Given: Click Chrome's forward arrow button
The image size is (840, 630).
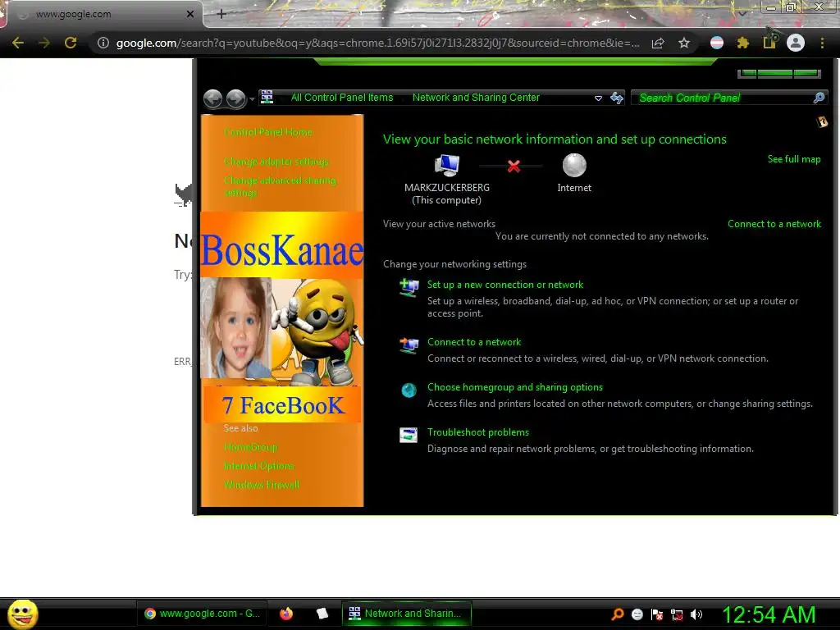Looking at the screenshot, I should 44,43.
